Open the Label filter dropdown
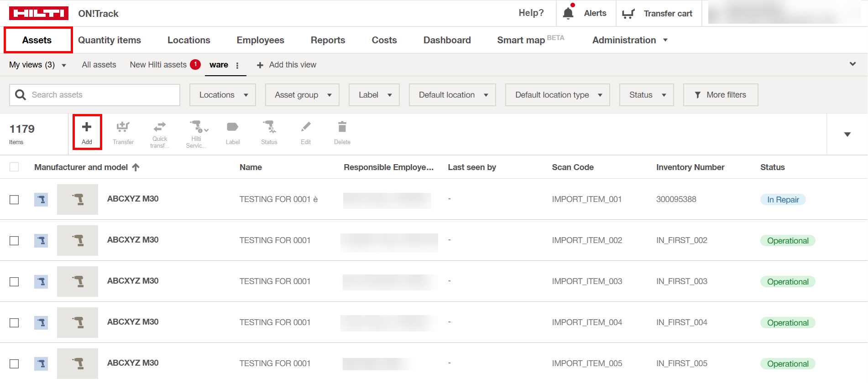 374,95
